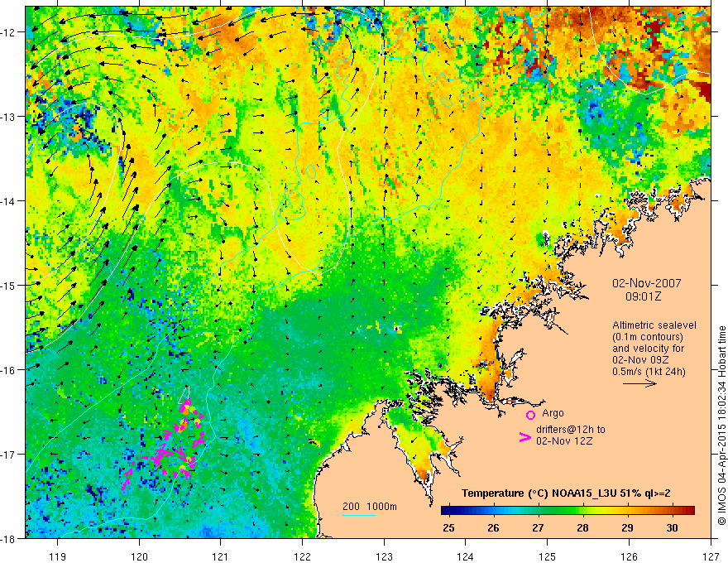Click the longitude axis label 121

(x=221, y=556)
